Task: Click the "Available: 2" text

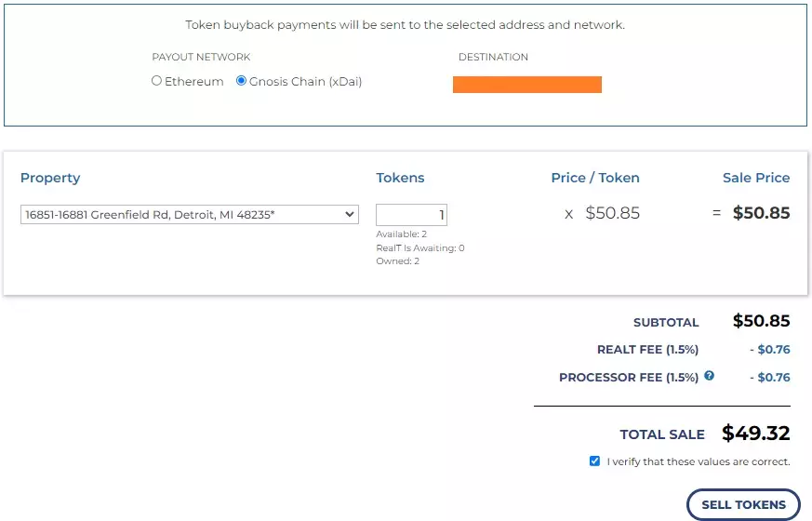Action: (x=402, y=234)
